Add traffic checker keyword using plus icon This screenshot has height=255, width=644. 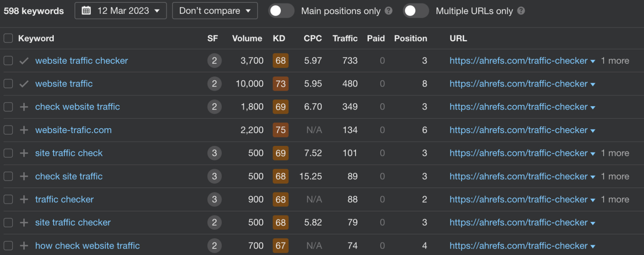pos(24,199)
